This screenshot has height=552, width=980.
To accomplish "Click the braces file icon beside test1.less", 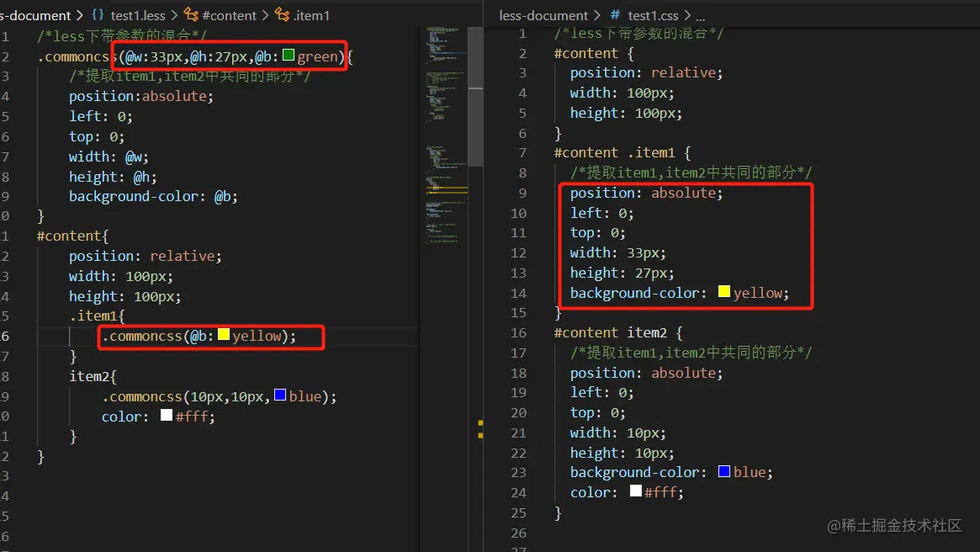I will pos(98,14).
